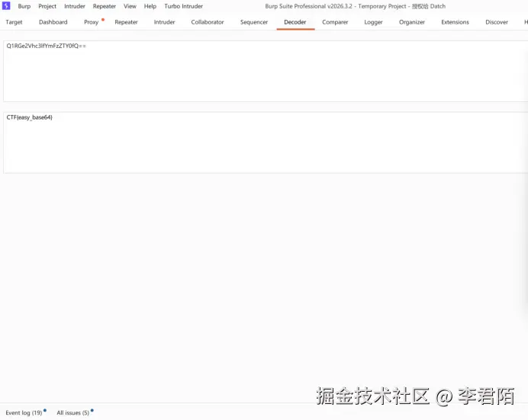Click the encoded string Q1RGe2Vhc3lfYmFzZTY0fQ==
Viewport: 528px width, 420px height.
46,46
